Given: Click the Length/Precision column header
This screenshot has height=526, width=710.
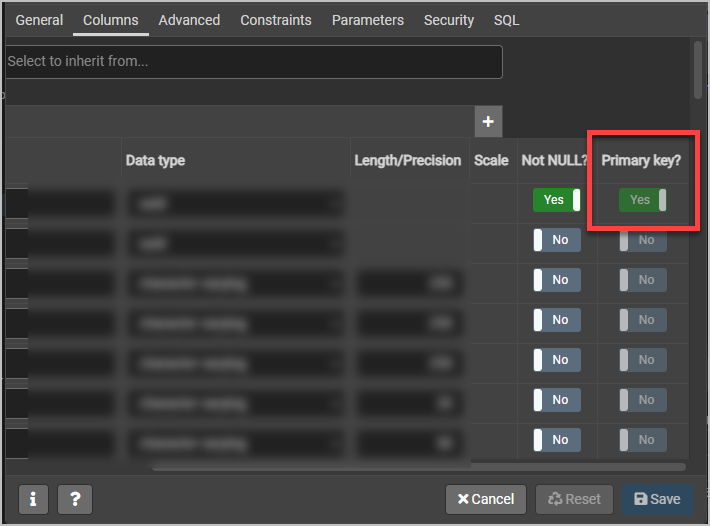Looking at the screenshot, I should coord(408,160).
